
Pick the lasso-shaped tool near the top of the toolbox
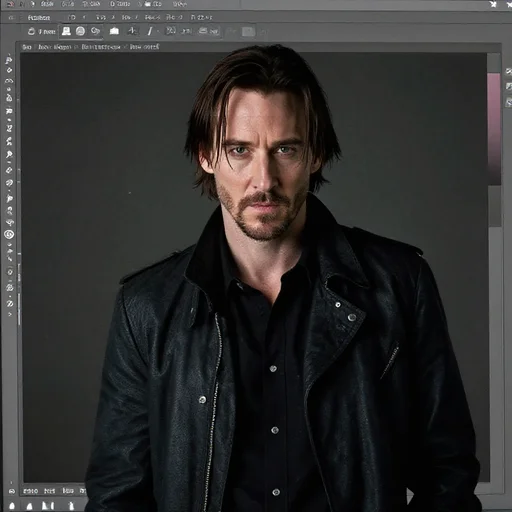tap(9, 81)
